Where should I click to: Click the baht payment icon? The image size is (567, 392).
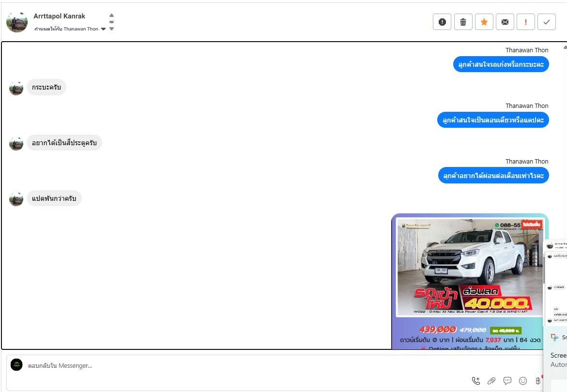click(x=538, y=380)
